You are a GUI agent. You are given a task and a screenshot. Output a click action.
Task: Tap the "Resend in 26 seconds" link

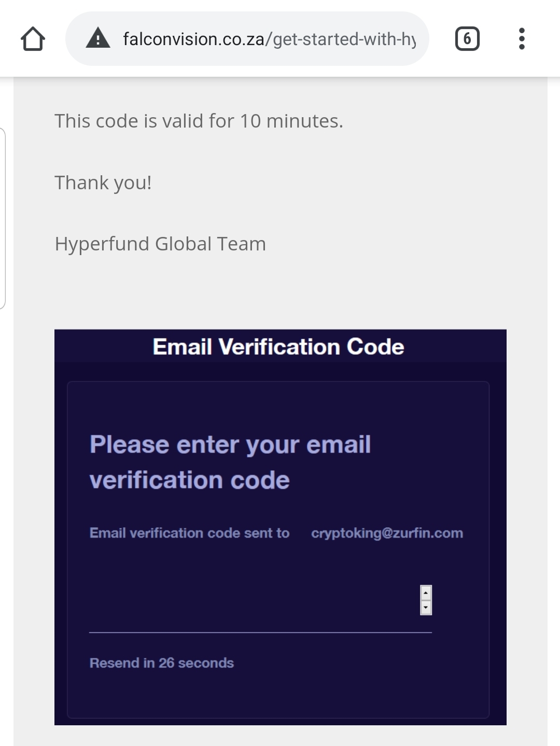161,663
